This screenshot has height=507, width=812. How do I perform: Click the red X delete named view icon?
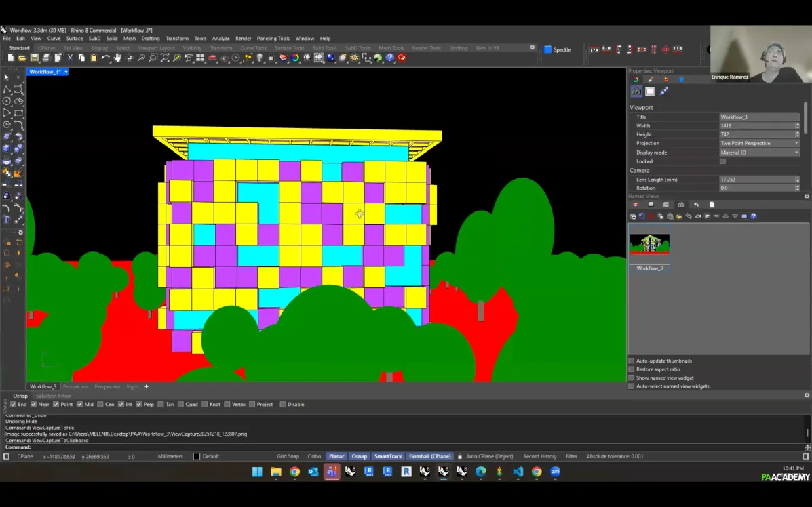(x=651, y=216)
